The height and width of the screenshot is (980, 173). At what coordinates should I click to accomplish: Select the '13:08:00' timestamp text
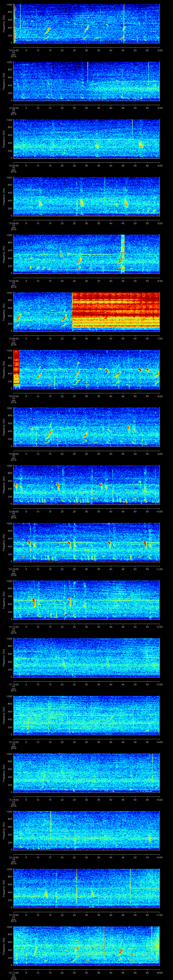[13, 454]
